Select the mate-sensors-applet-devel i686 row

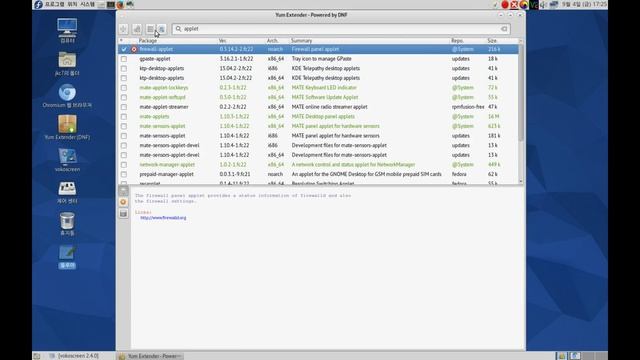[318, 145]
